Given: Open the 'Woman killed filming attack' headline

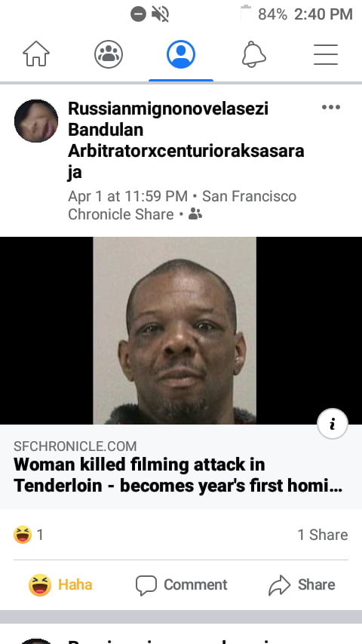Looking at the screenshot, I should (x=178, y=475).
